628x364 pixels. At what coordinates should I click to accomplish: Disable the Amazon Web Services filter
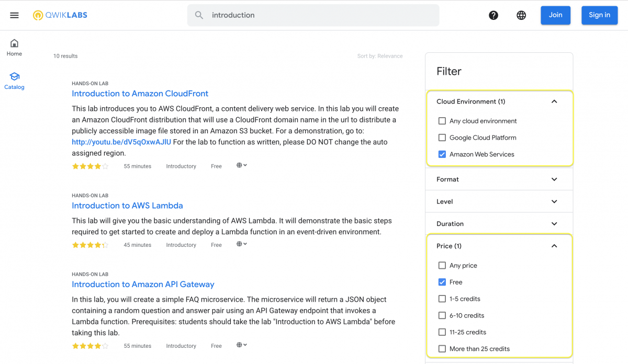[442, 154]
